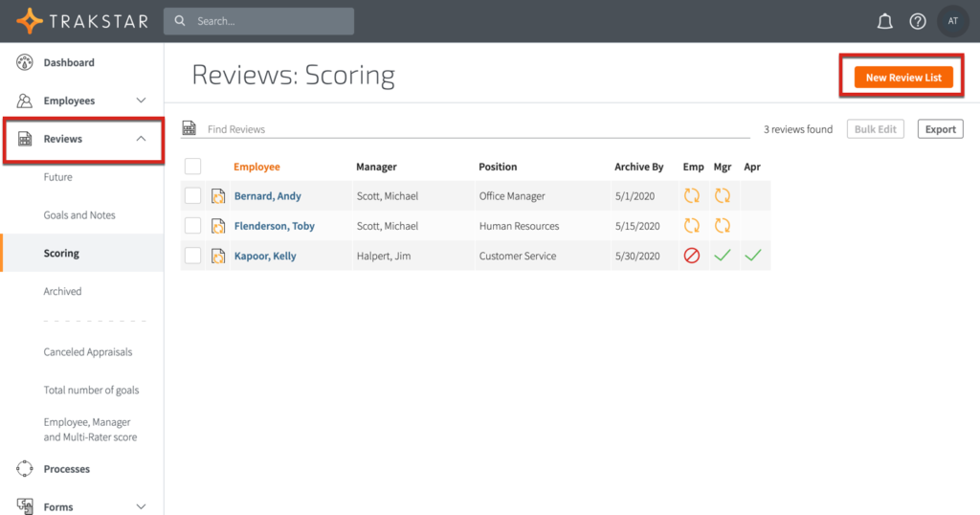The width and height of the screenshot is (980, 515).
Task: Check the box for Bernard, Andy
Action: pos(192,196)
